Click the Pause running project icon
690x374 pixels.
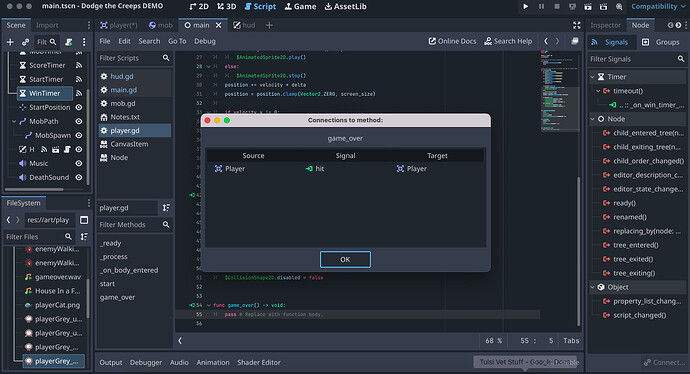541,7
